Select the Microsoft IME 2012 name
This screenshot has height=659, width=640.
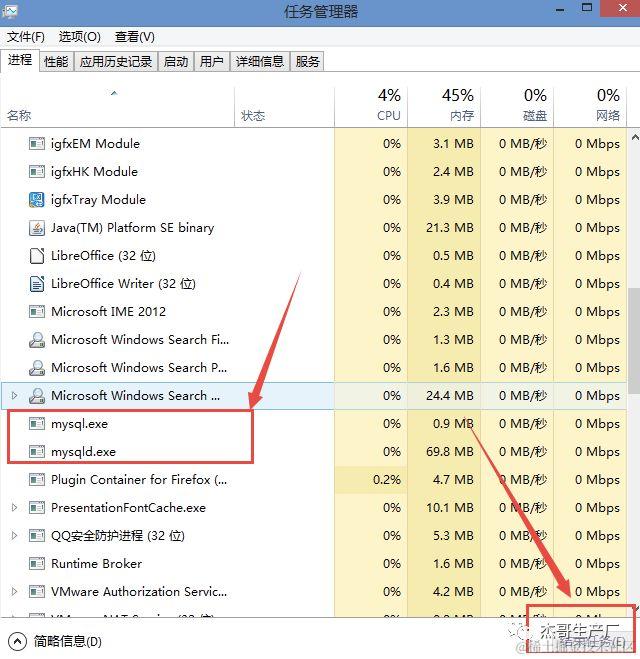108,311
